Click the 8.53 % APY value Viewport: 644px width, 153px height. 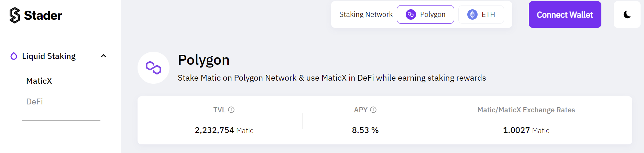[365, 130]
